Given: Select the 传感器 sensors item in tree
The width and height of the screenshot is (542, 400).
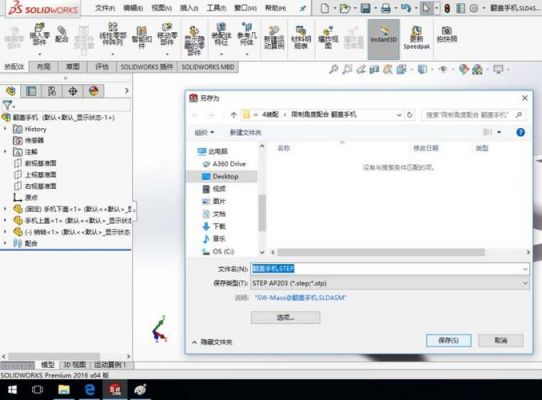Looking at the screenshot, I should [34, 140].
